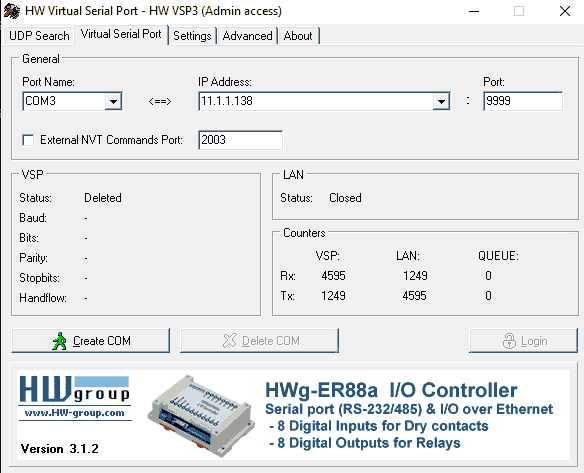Click the green running man Create COM icon
The height and width of the screenshot is (473, 584).
pos(60,341)
